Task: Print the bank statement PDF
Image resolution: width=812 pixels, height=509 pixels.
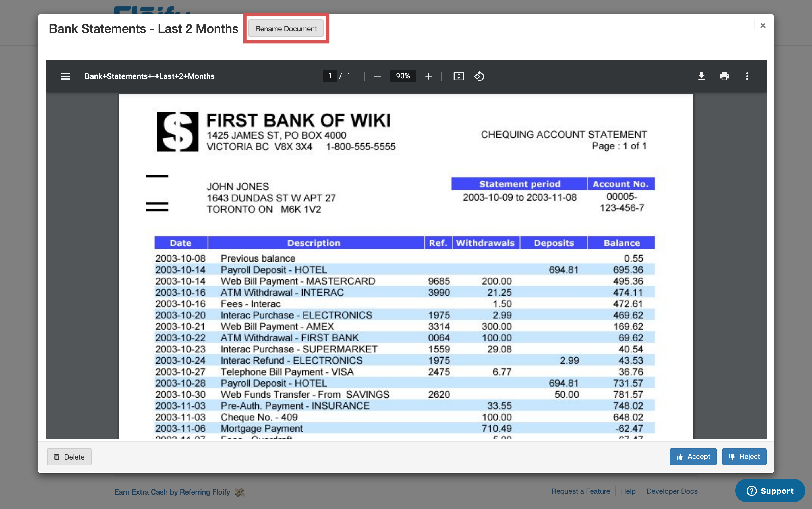Action: click(724, 76)
